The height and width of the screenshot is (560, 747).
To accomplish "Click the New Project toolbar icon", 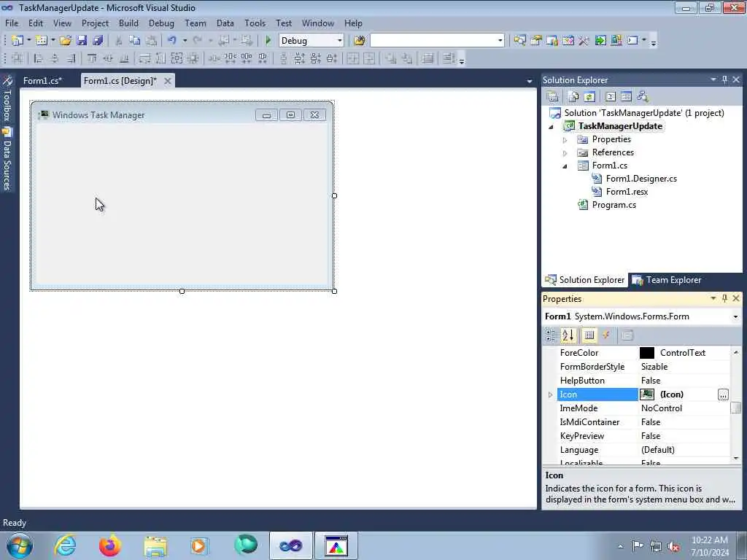I will pyautogui.click(x=18, y=41).
